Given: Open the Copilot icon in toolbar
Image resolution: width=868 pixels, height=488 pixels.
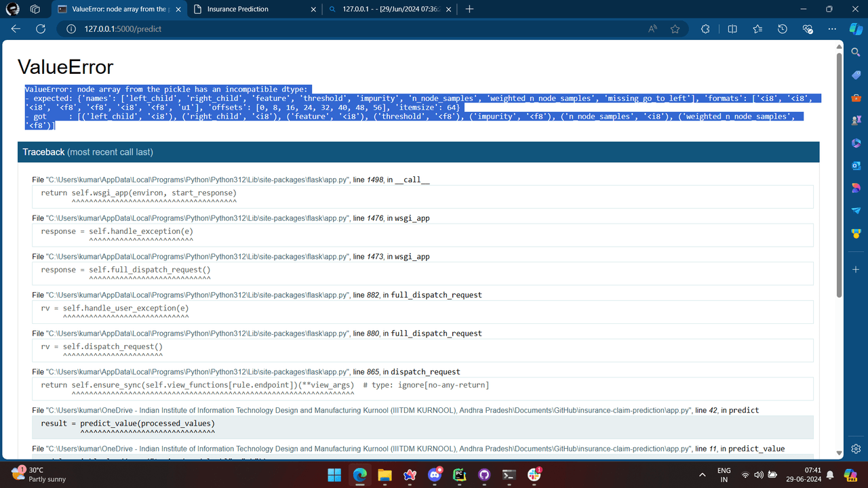Looking at the screenshot, I should (x=856, y=29).
